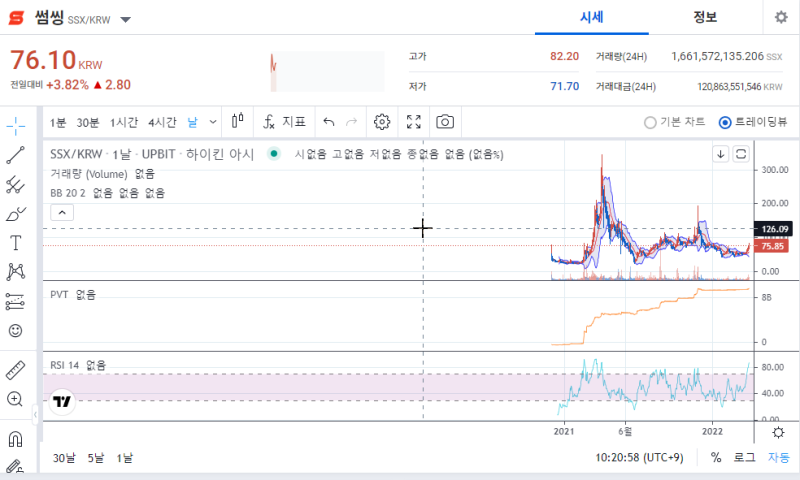The image size is (800, 480).
Task: Select the 날 daily interval
Action: pyautogui.click(x=192, y=122)
